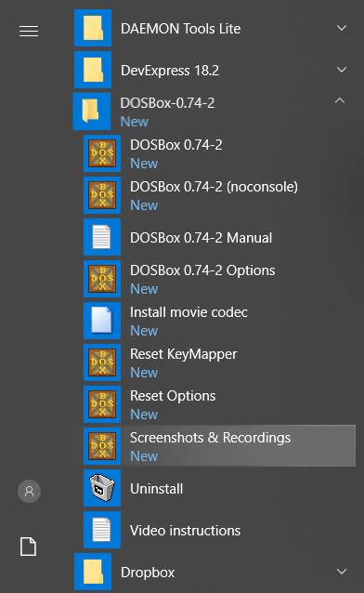Click the DOSBox 0.74-2 Options icon
364x593 pixels.
click(x=102, y=279)
